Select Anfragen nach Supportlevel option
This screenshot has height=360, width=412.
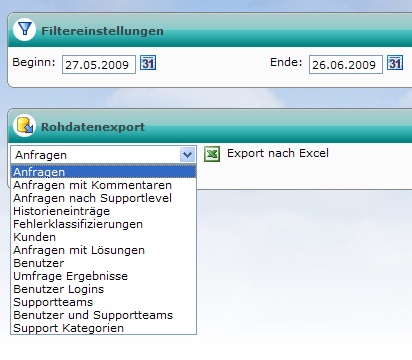(103, 198)
